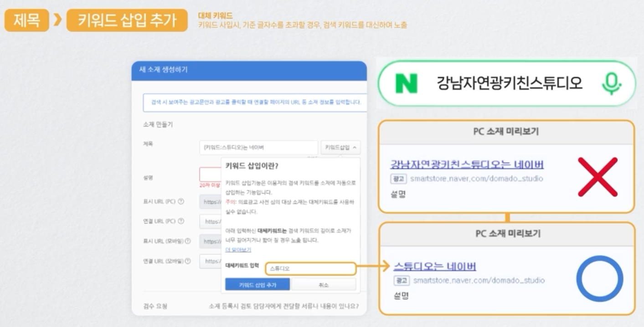Click the Naver search box text 강남자연광키친스튜디오
This screenshot has width=644, height=327.
[x=510, y=84]
